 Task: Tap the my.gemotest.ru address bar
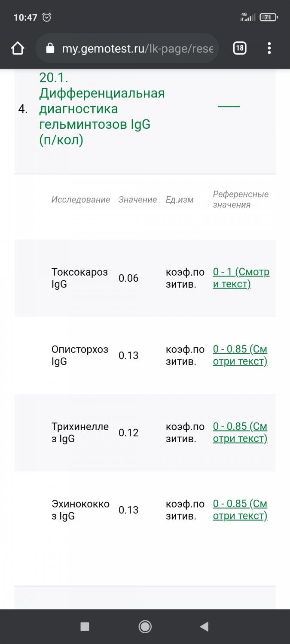click(137, 48)
